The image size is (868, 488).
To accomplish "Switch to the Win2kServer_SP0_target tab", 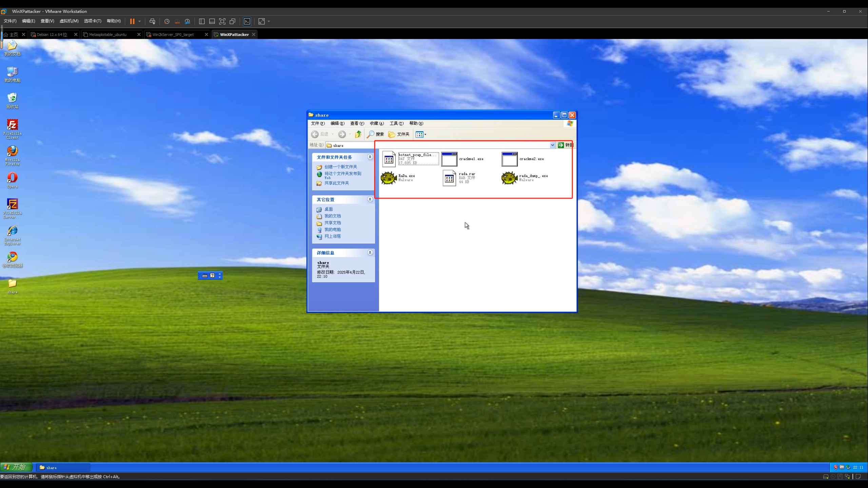I will pyautogui.click(x=173, y=35).
